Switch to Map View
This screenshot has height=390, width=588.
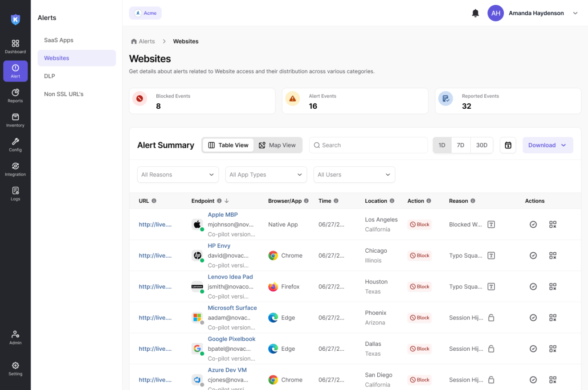pyautogui.click(x=278, y=145)
